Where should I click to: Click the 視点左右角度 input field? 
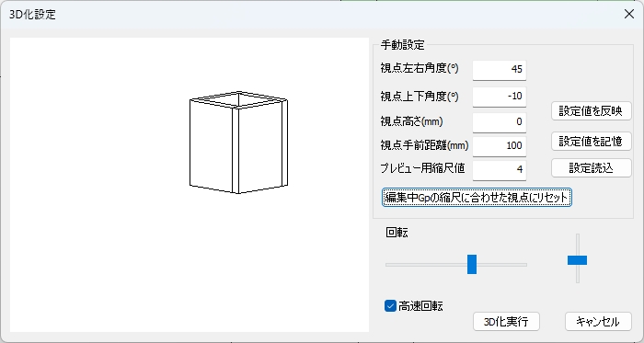tap(499, 70)
